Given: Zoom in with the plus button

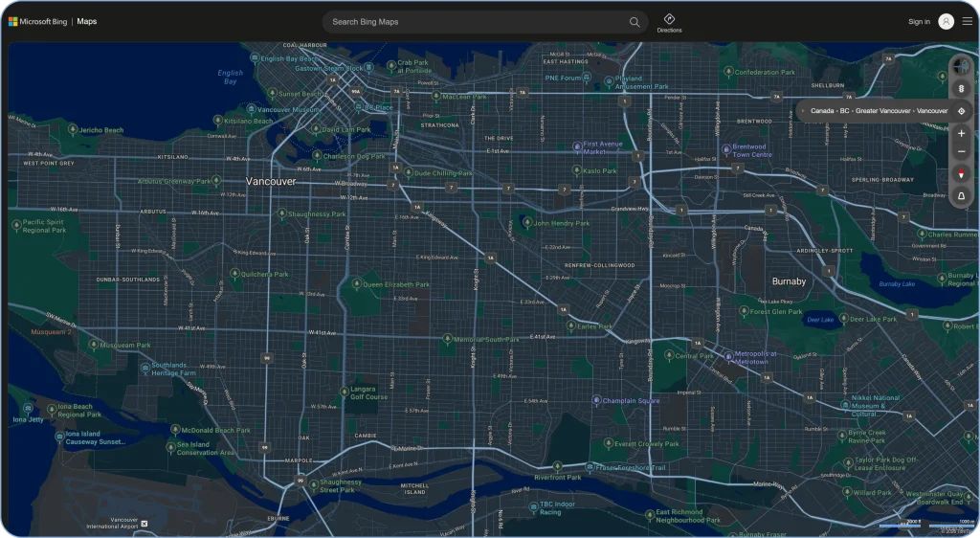Looking at the screenshot, I should coord(961,133).
